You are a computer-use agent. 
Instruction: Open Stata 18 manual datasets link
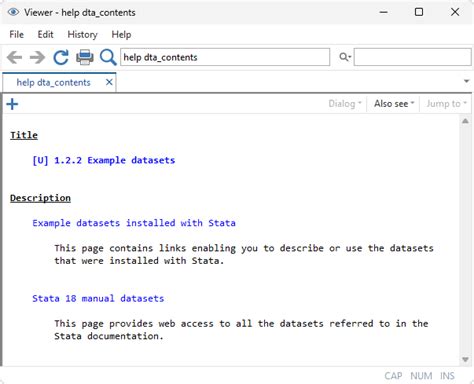pos(98,298)
